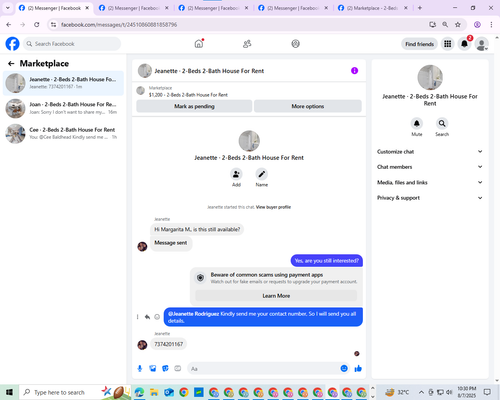Open the Windows notification center icon
Viewport: 500px width, 400px height.
tap(487, 392)
